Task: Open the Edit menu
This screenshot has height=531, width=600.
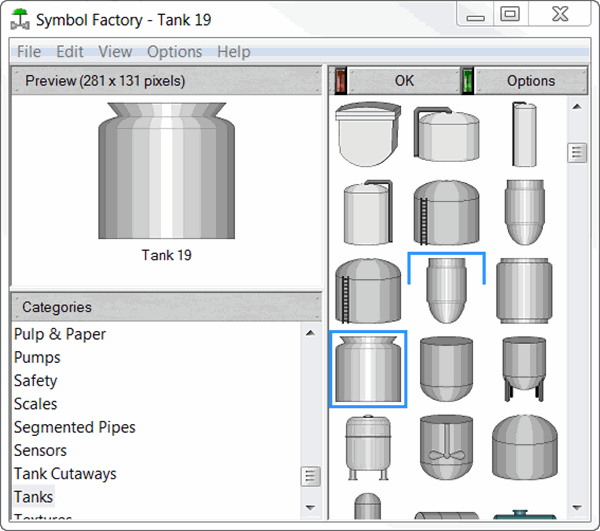Action: (x=70, y=52)
